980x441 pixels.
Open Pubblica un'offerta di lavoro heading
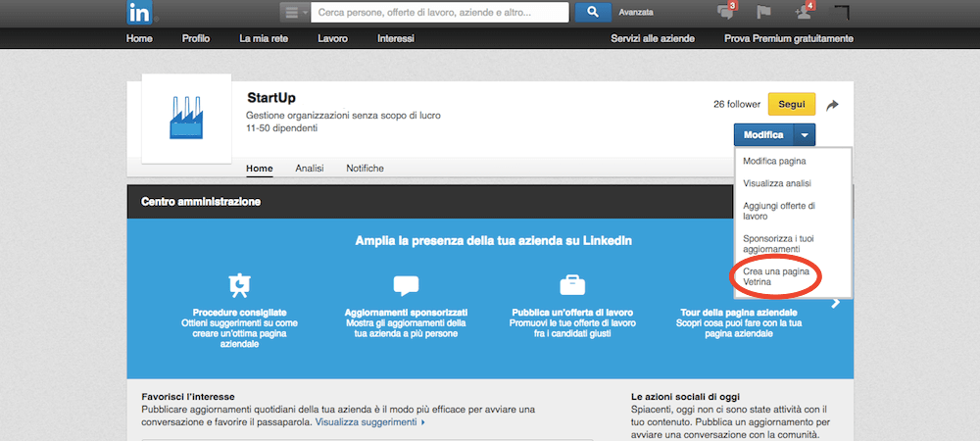point(572,313)
